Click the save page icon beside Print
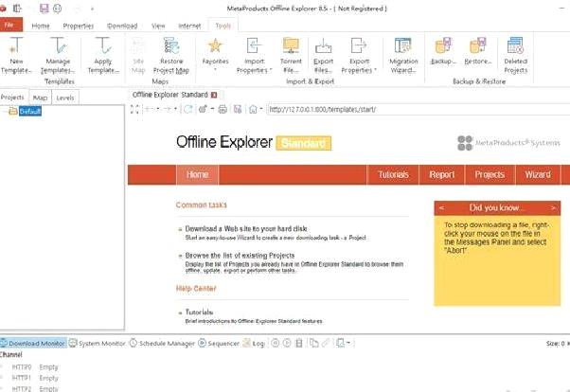 [238, 109]
